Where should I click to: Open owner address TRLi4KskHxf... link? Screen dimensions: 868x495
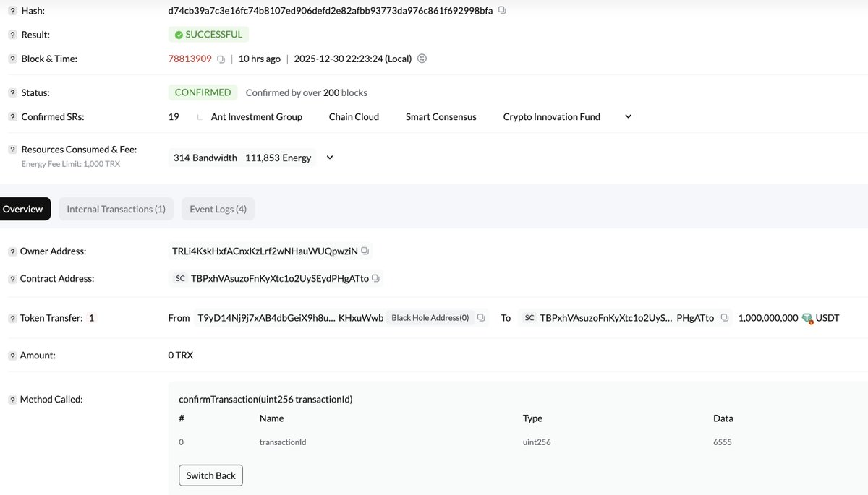coord(264,251)
